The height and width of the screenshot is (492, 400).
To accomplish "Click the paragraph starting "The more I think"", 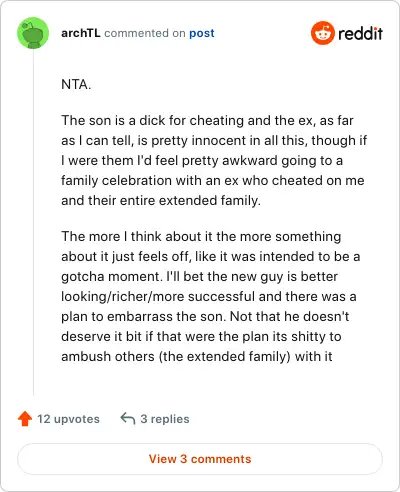I will (211, 296).
